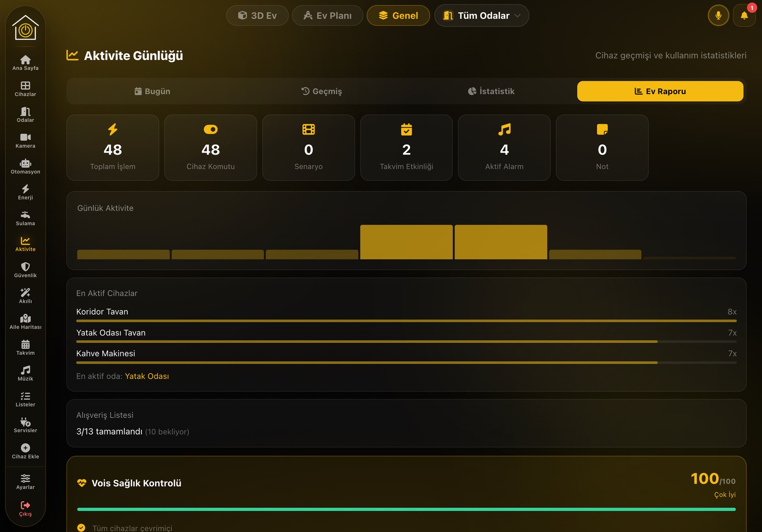762x532 pixels.
Task: Open Kamera from the sidebar
Action: pos(25,141)
